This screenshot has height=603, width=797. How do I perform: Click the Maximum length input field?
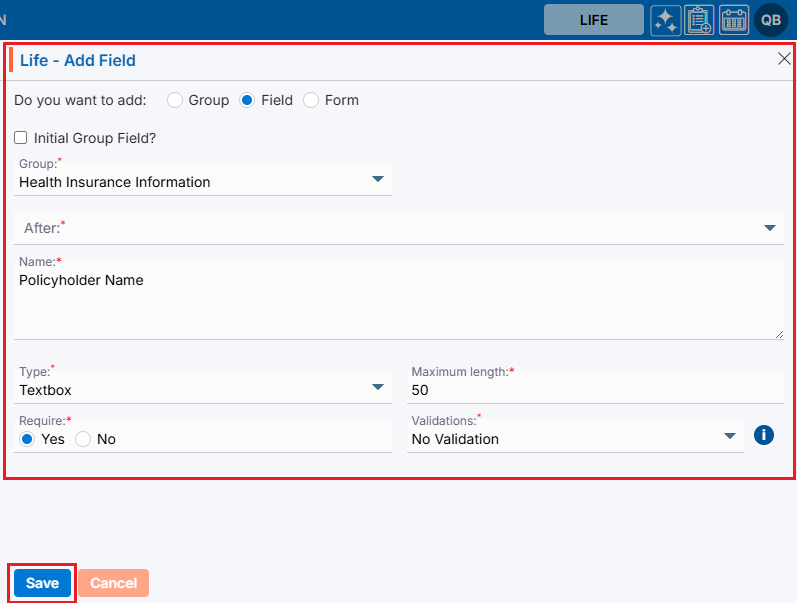coord(596,389)
